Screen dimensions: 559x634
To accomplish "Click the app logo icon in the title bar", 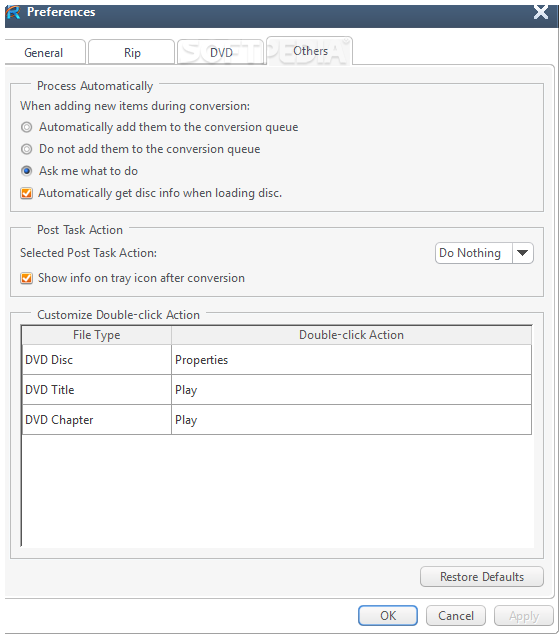I will tap(13, 12).
